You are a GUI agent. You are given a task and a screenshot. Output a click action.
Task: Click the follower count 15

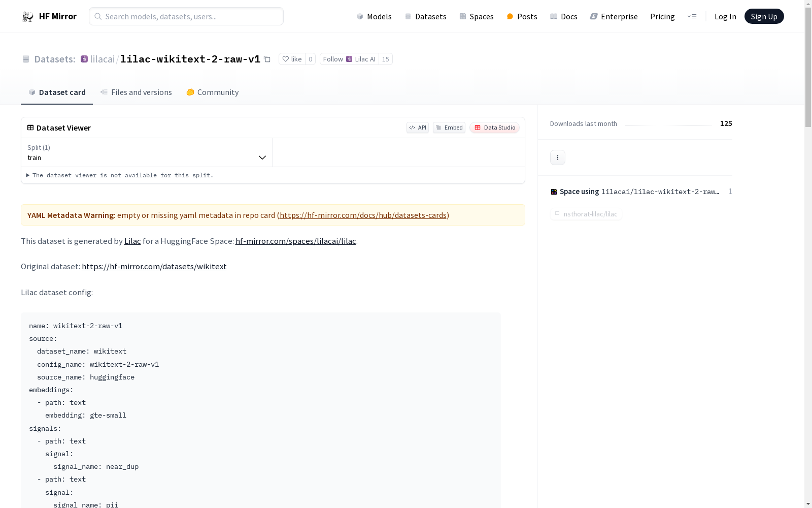[386, 59]
